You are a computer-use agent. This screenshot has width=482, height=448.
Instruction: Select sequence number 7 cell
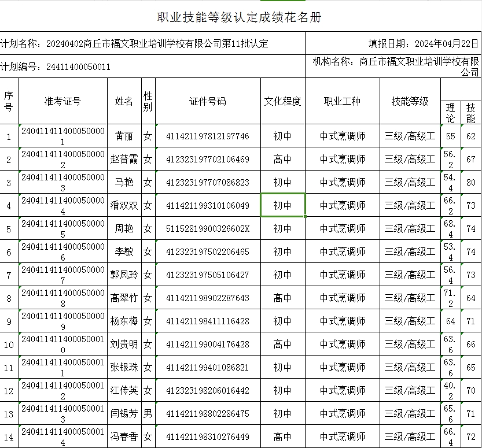click(9, 275)
